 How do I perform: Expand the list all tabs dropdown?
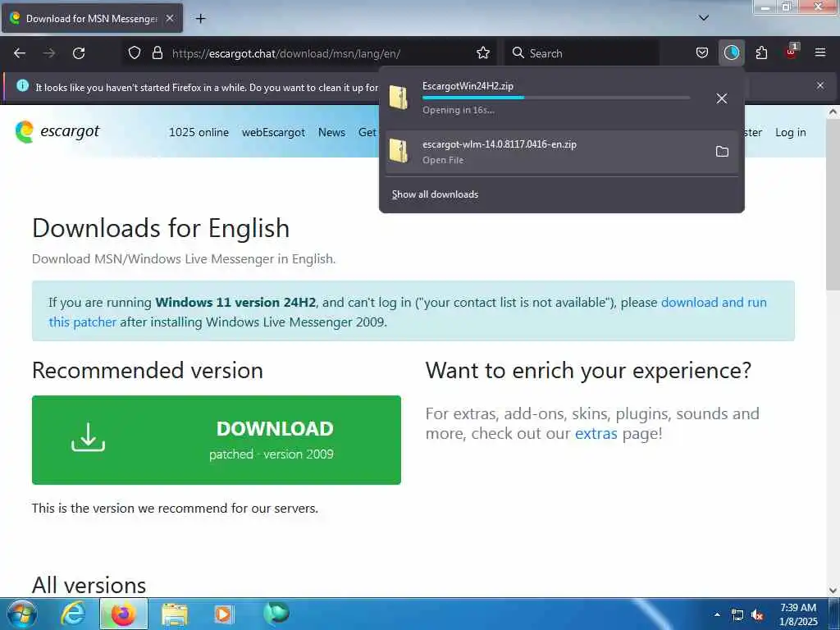point(703,18)
